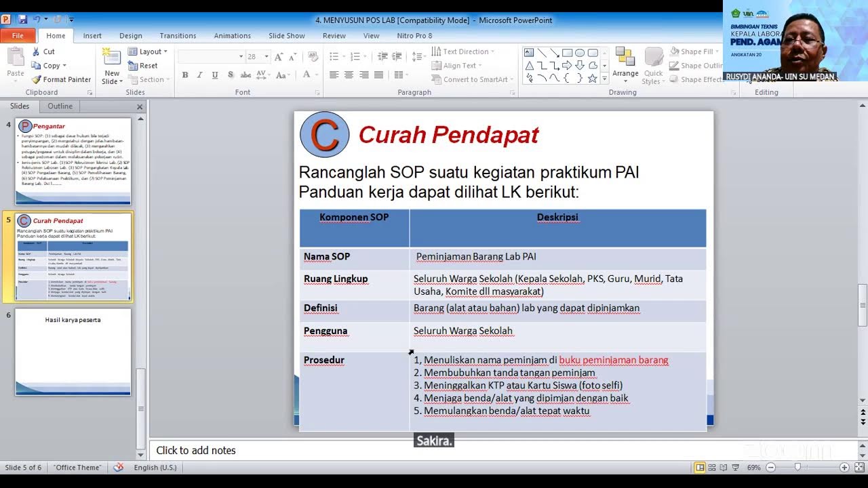868x488 pixels.
Task: Switch to Normal view in status bar
Action: point(700,467)
